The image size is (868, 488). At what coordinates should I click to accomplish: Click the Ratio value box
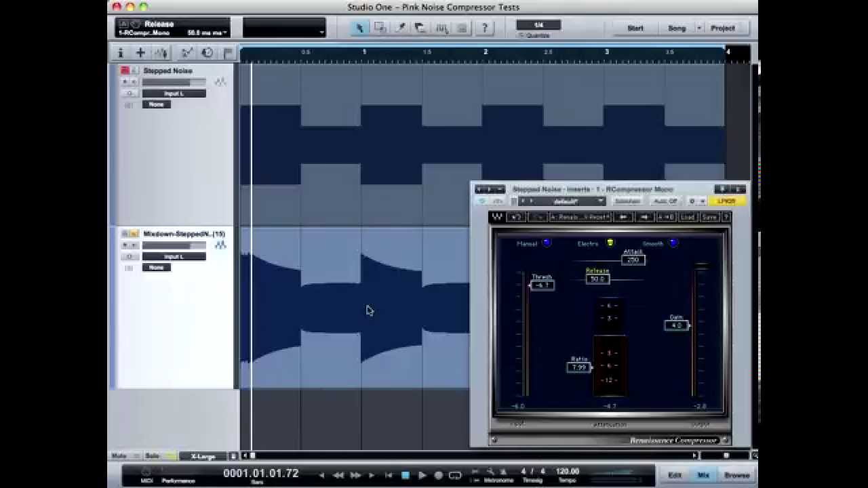(x=578, y=367)
